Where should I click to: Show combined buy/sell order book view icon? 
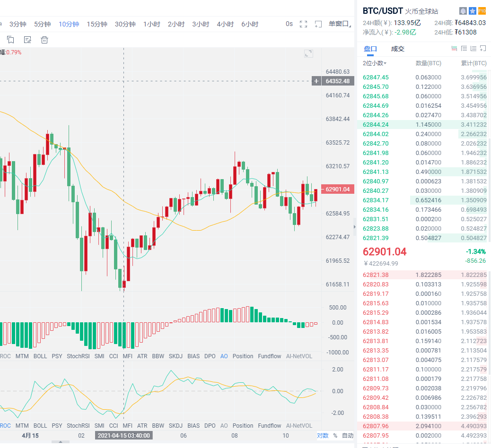[x=454, y=49]
